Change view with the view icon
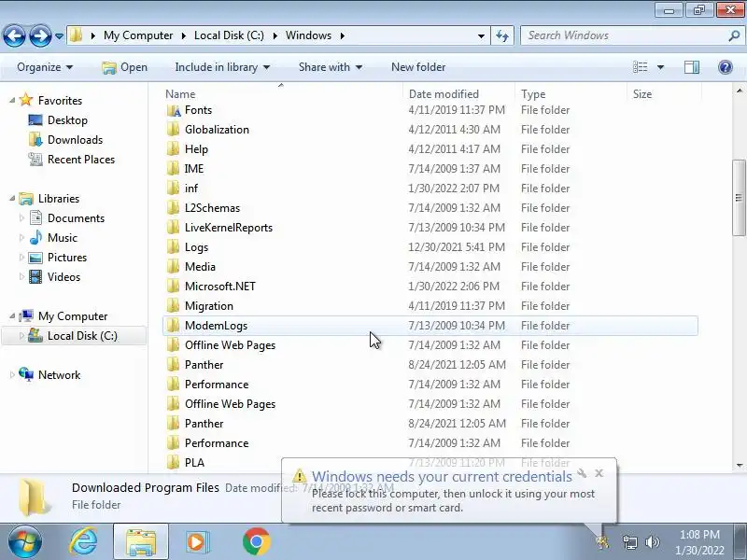The image size is (747, 560). 641,67
